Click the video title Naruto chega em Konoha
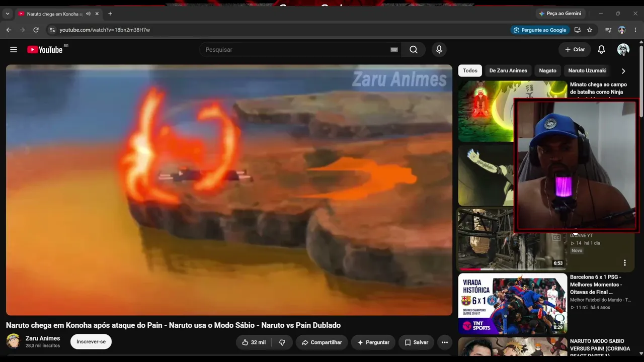 174,325
